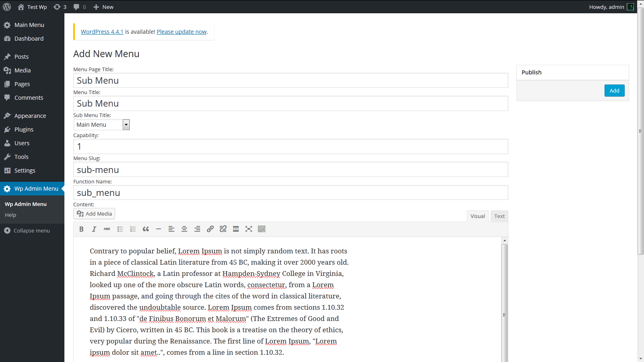The width and height of the screenshot is (644, 362).
Task: Click the editor's vertical scrollbar thumb
Action: [505, 304]
